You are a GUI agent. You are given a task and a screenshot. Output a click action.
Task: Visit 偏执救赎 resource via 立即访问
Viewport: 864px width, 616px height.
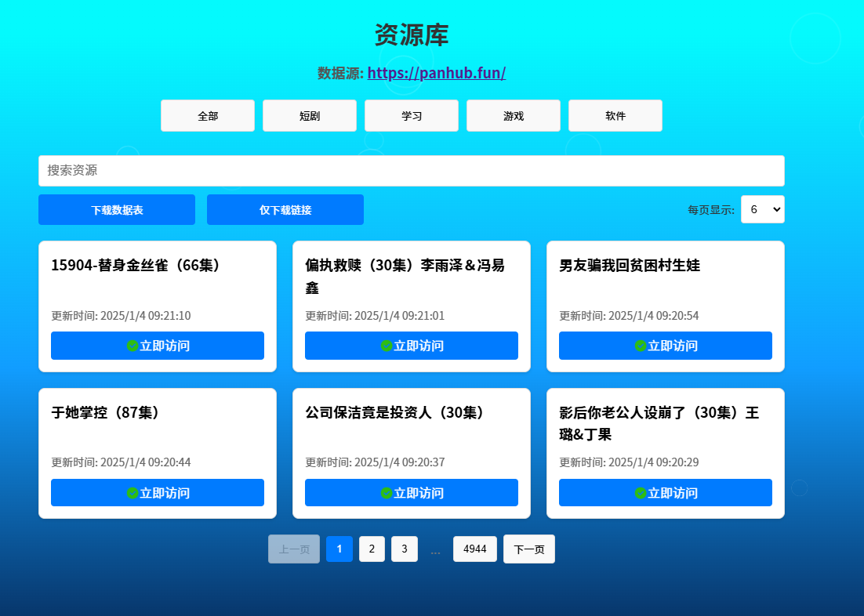(x=412, y=346)
